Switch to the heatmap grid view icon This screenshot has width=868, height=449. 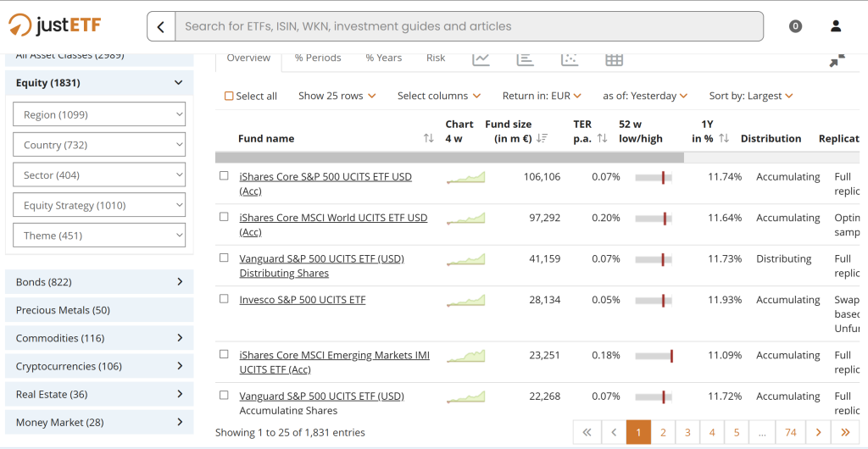(x=614, y=59)
